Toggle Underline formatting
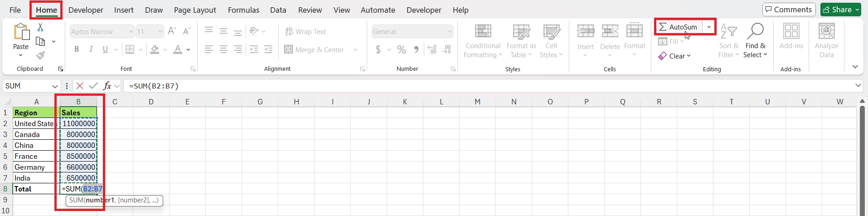The image size is (868, 216). (x=105, y=49)
